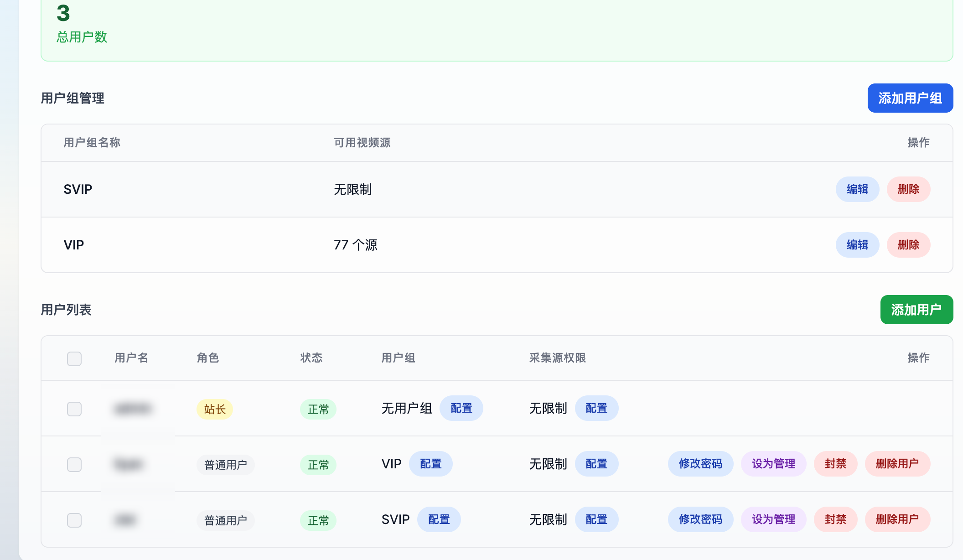Click 封禁 for the SVIP user
This screenshot has height=560, width=963.
[835, 519]
